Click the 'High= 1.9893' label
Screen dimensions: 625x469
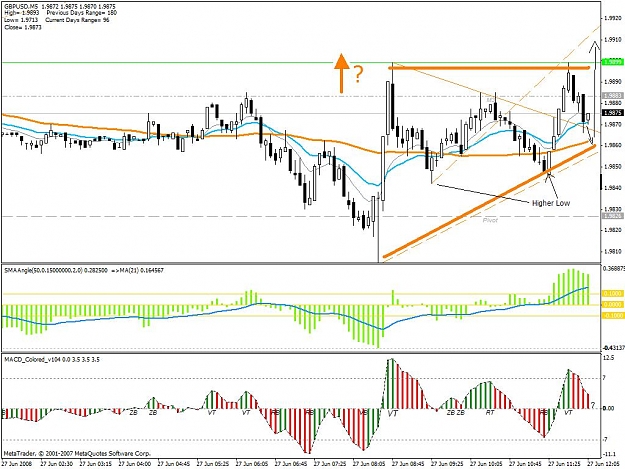coord(22,13)
